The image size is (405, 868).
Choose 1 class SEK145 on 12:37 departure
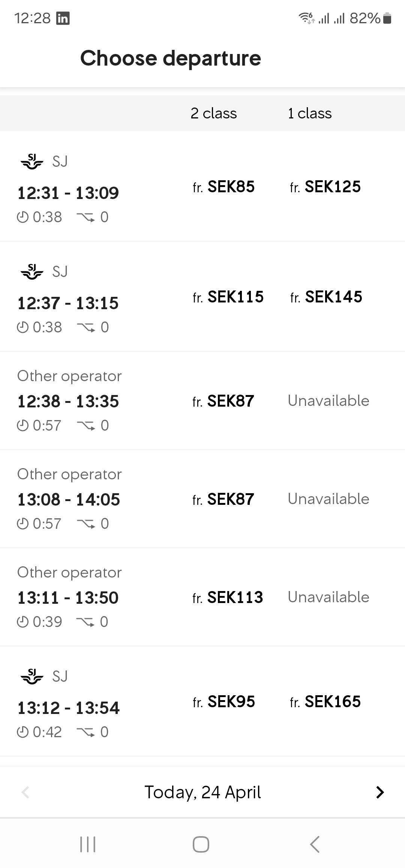click(326, 297)
